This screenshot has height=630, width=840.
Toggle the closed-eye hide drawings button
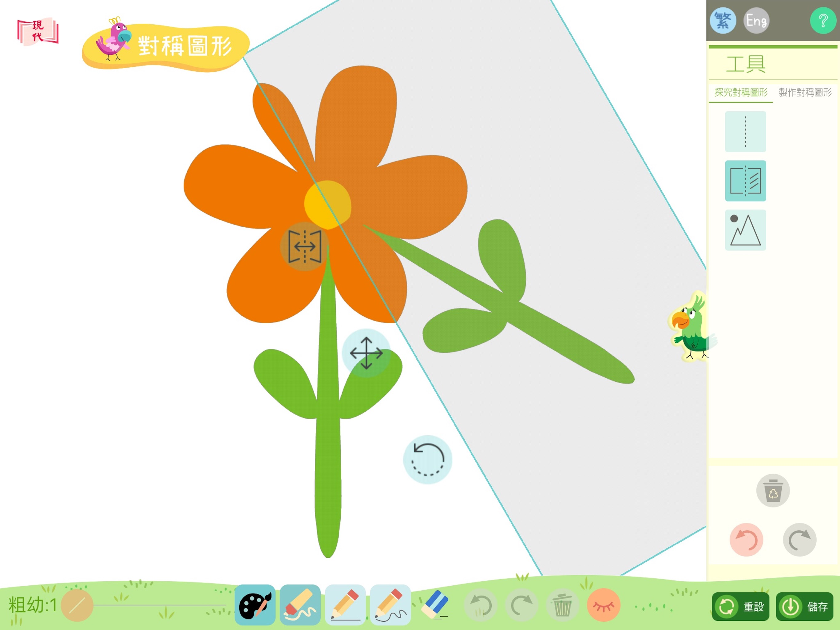coord(604,605)
